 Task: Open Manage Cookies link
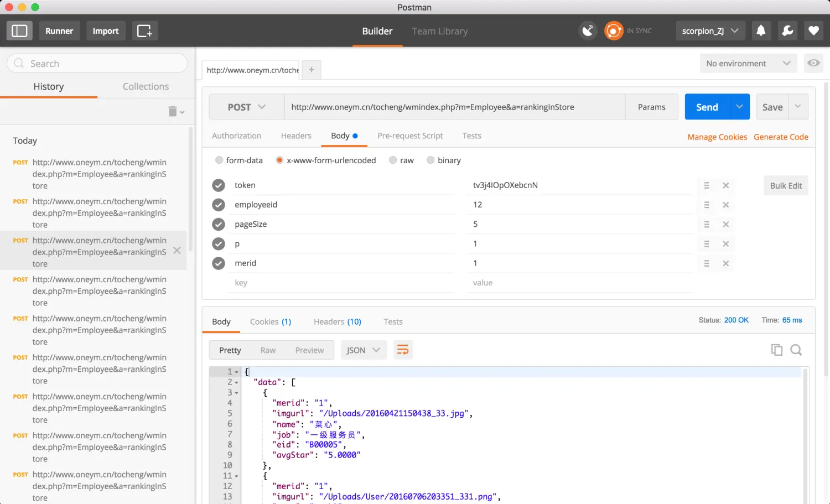[x=717, y=137]
